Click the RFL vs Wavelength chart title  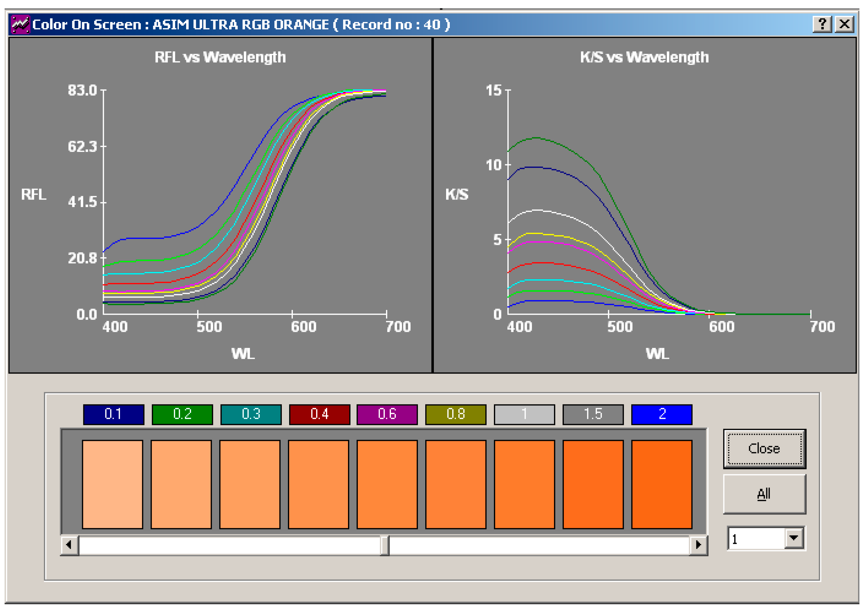[220, 57]
